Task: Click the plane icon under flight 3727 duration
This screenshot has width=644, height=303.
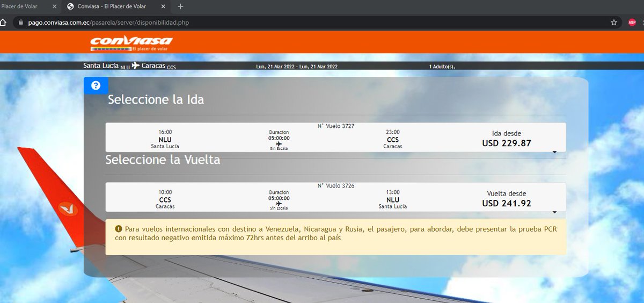Action: click(279, 143)
